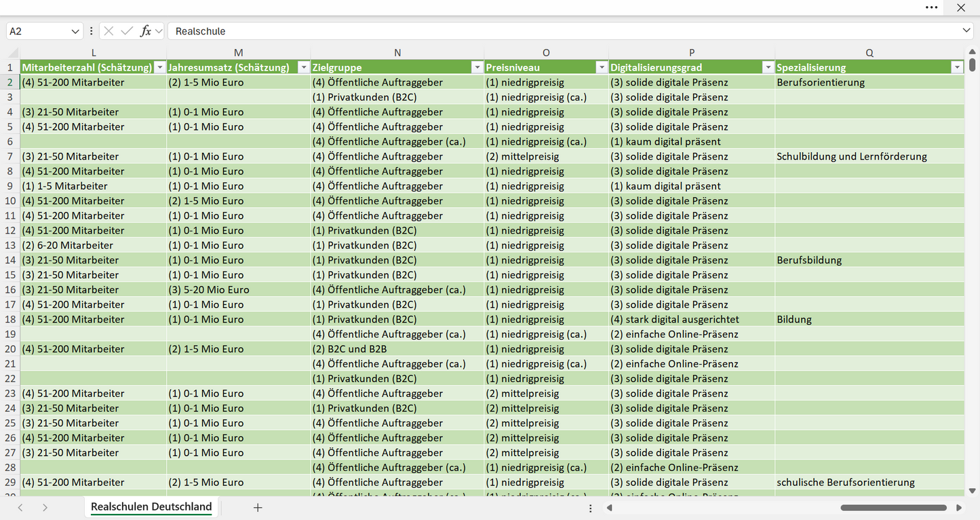Click the horizontal scrollbar thumb

pyautogui.click(x=893, y=508)
